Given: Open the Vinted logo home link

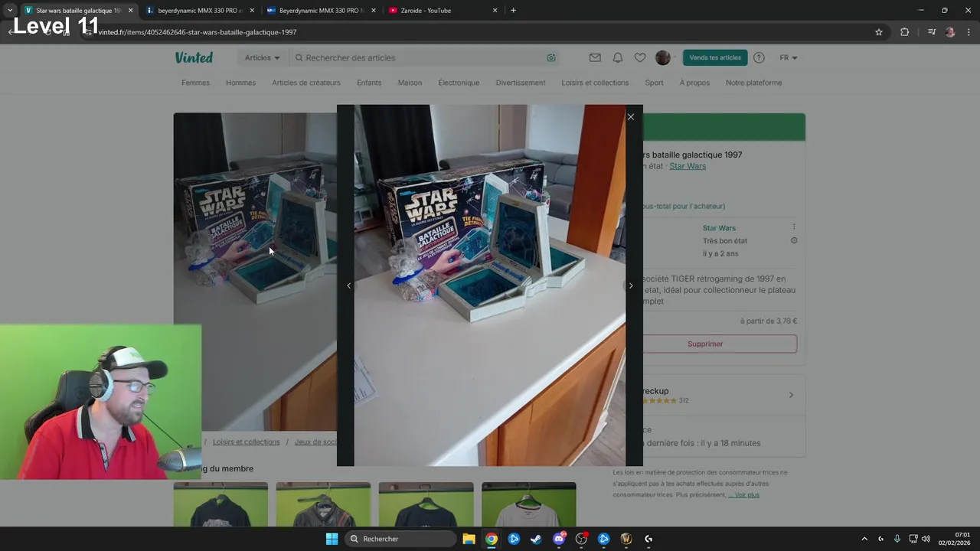Looking at the screenshot, I should coord(194,57).
